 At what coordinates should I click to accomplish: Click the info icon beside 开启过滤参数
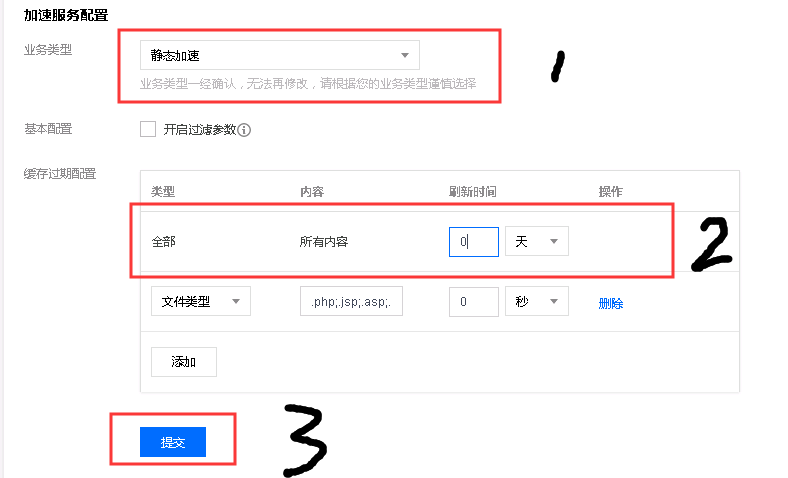244,130
